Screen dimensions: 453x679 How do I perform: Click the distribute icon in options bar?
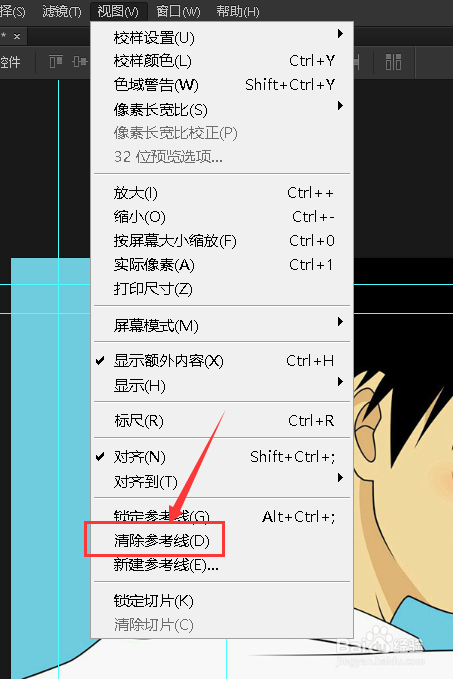393,62
